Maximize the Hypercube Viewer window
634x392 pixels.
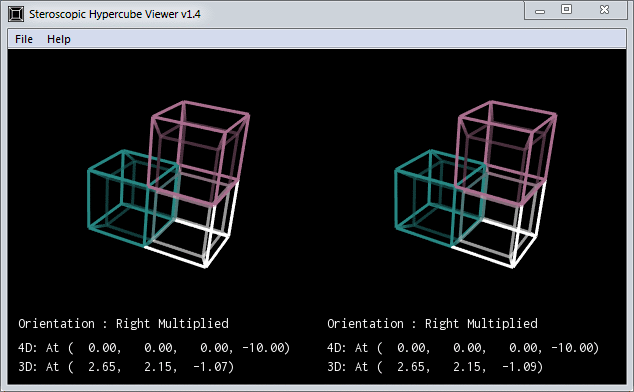tap(566, 9)
